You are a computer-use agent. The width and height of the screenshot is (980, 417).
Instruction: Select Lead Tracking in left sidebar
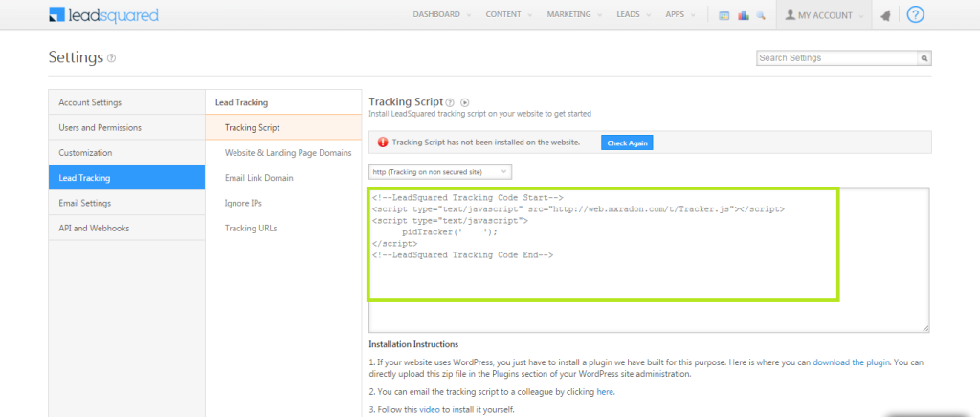(x=126, y=177)
